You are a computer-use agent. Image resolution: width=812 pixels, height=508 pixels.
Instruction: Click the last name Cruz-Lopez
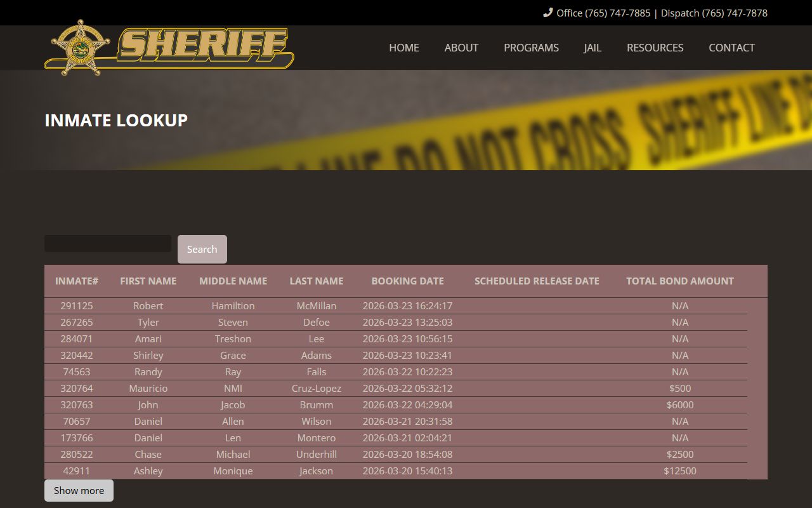(x=317, y=388)
